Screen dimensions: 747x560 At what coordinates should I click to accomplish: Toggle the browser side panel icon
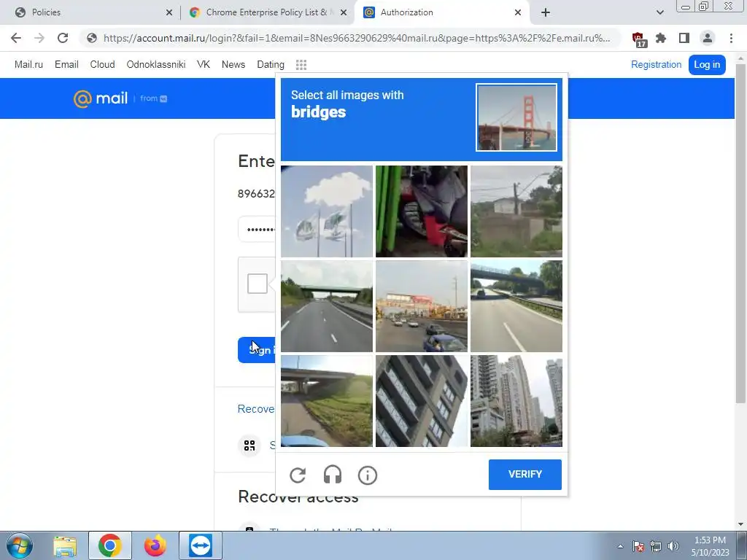[684, 38]
